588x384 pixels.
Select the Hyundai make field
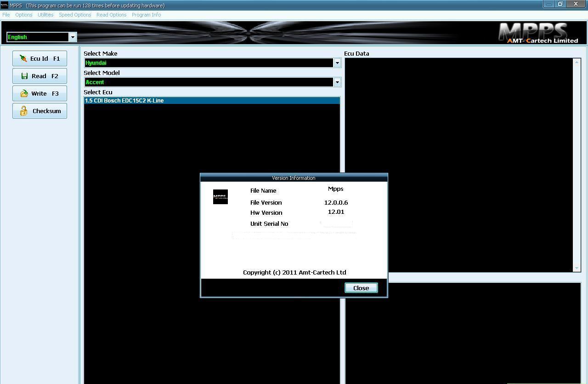209,63
